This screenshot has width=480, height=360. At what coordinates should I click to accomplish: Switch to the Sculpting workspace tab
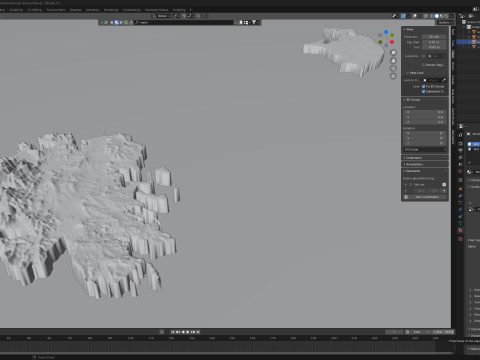click(x=16, y=10)
